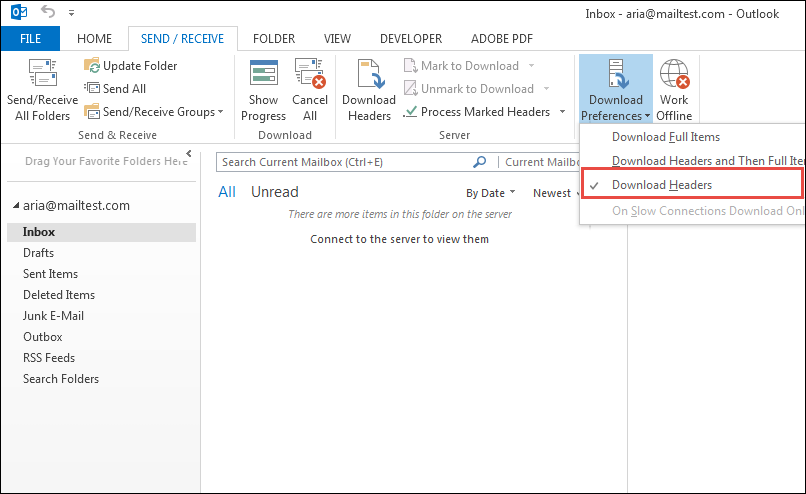Open the Deleted Items folder
Image resolution: width=806 pixels, height=494 pixels.
pos(59,295)
